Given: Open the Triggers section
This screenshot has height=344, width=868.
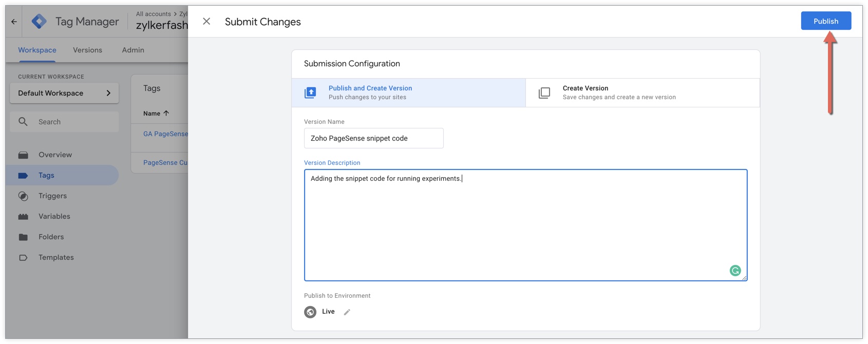Looking at the screenshot, I should click(52, 196).
